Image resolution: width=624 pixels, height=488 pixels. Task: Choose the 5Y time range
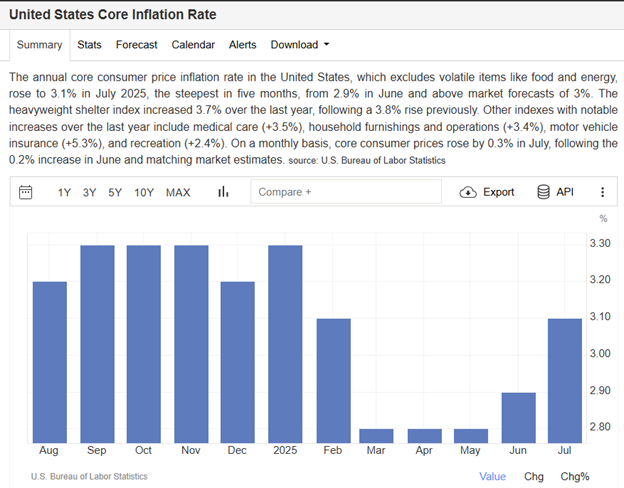(115, 192)
